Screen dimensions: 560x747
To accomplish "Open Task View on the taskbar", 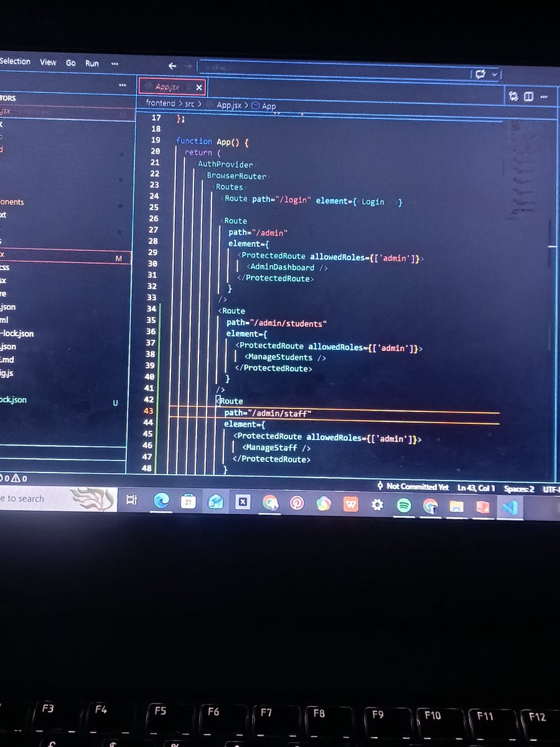I will click(131, 500).
